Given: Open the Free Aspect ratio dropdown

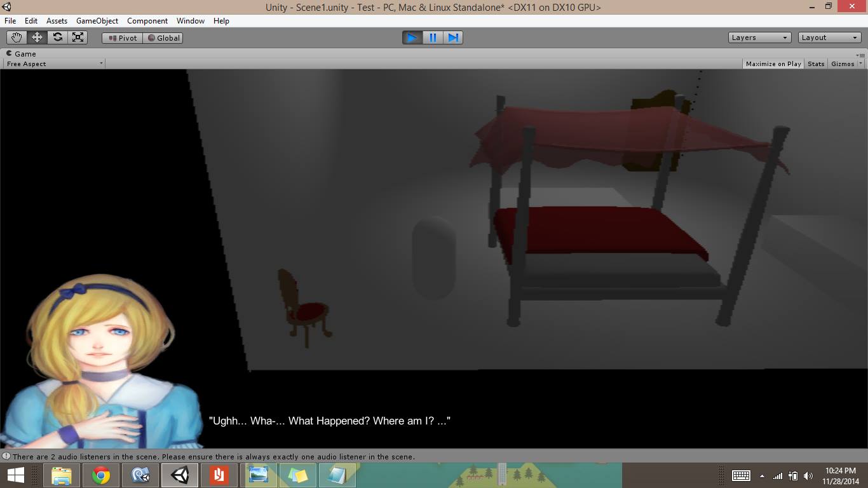Looking at the screenshot, I should 55,64.
